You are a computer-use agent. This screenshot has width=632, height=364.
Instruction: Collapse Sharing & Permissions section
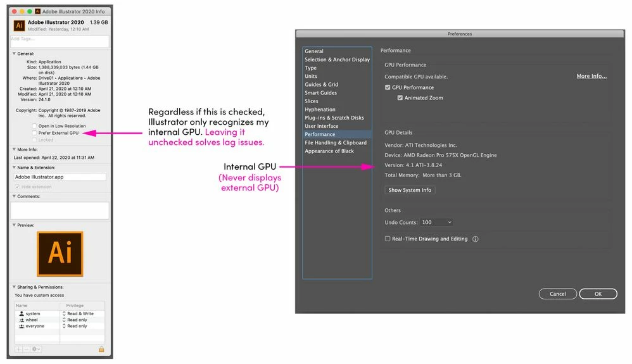[14, 287]
